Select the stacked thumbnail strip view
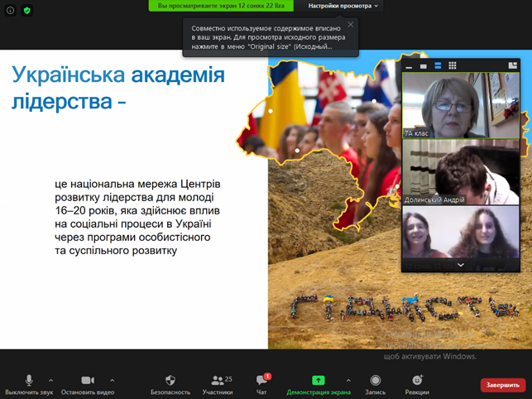 pos(438,65)
